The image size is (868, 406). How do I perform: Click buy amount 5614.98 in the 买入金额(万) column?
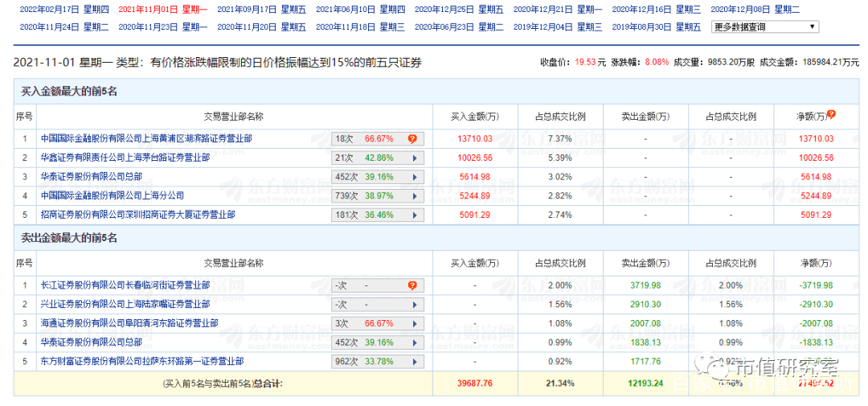click(x=475, y=177)
